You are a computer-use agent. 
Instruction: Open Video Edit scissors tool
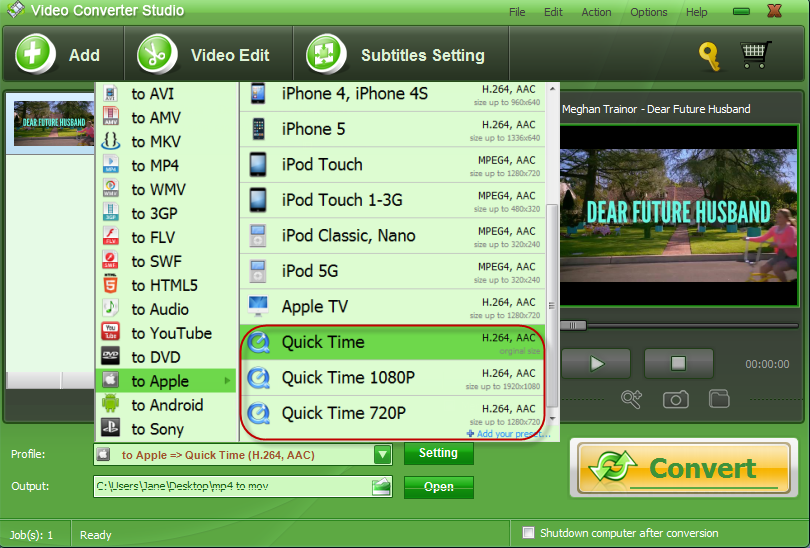(x=157, y=55)
